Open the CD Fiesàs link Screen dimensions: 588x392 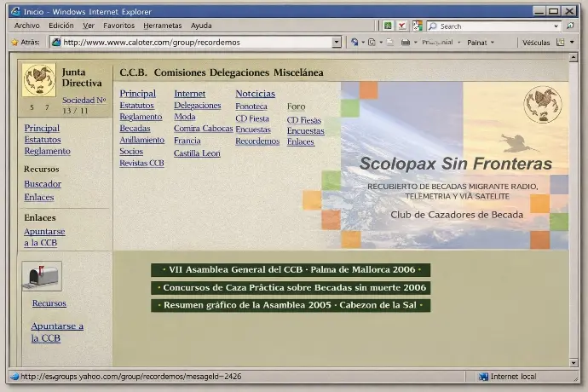304,120
